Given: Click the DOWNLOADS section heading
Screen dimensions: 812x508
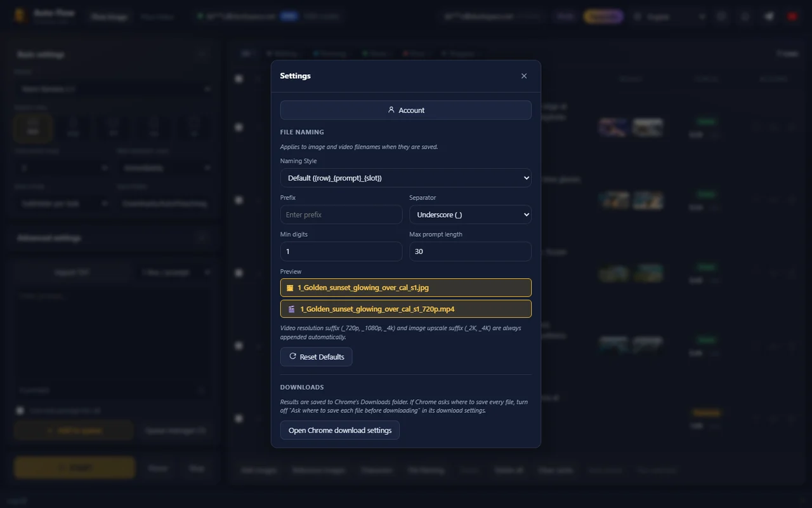Looking at the screenshot, I should click(302, 387).
